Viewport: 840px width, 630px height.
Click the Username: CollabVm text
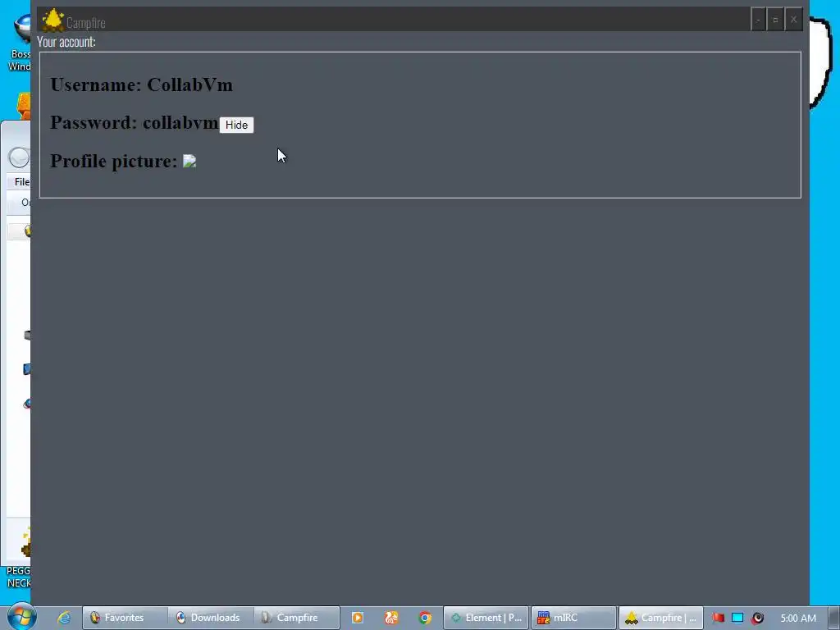coord(141,84)
